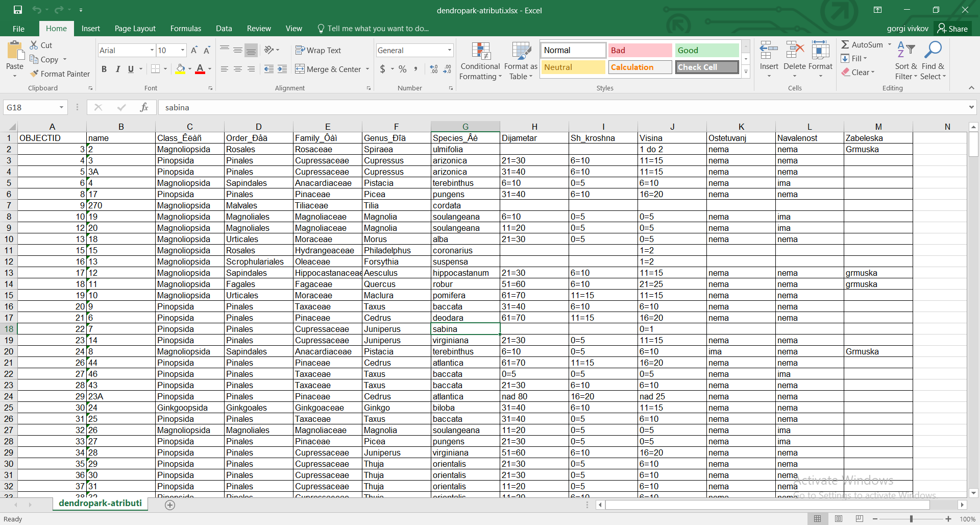980x525 pixels.
Task: Click the Orientation text angle icon
Action: point(269,50)
